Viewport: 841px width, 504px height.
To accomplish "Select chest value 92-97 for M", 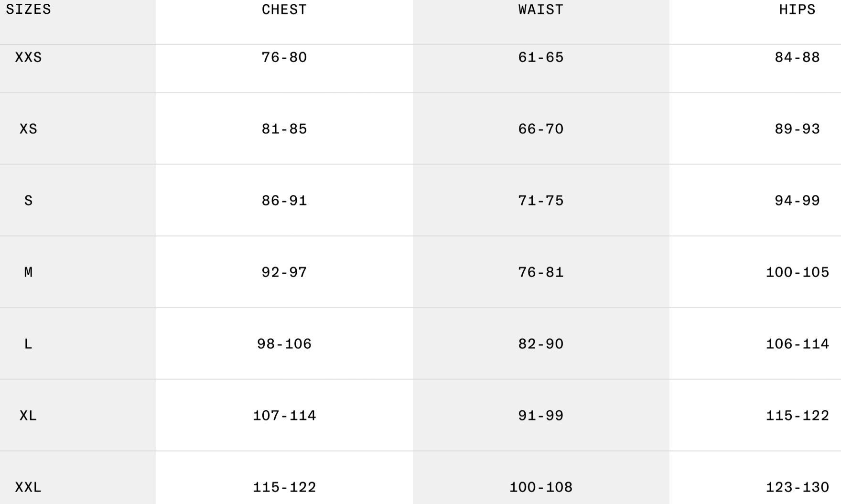I will point(284,272).
